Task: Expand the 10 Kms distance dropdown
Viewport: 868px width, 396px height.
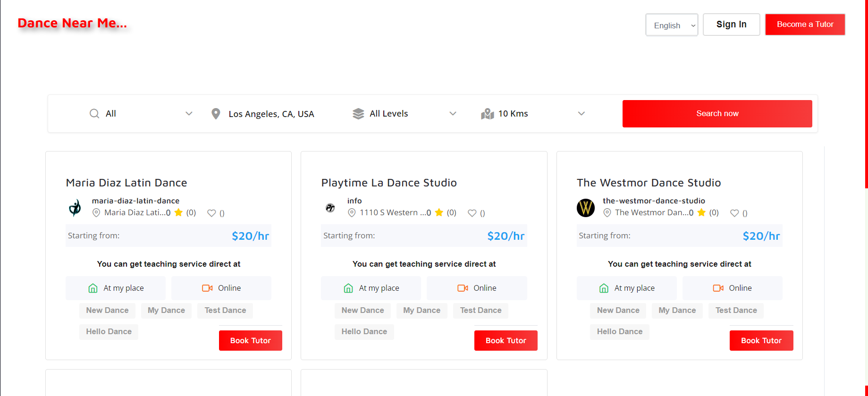Action: pos(581,114)
